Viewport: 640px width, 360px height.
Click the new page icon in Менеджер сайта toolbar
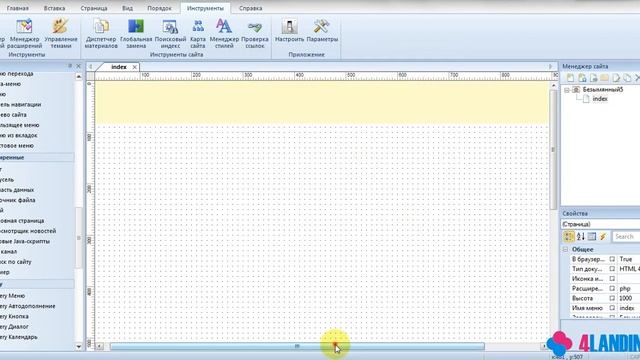(570, 78)
